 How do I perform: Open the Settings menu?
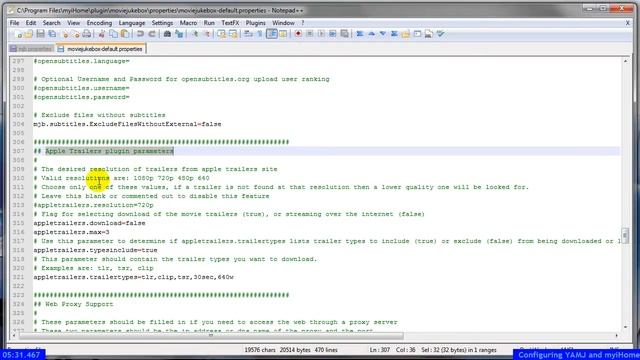coord(162,23)
